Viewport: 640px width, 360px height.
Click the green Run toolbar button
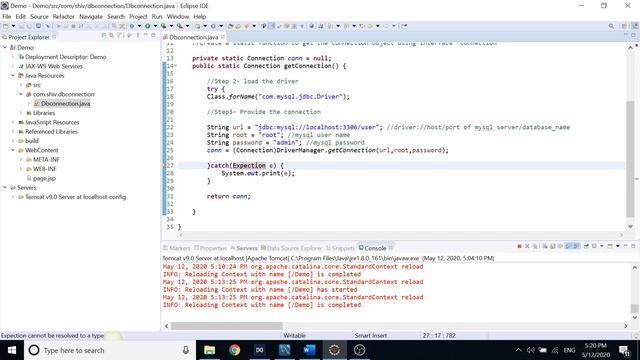coord(147,26)
